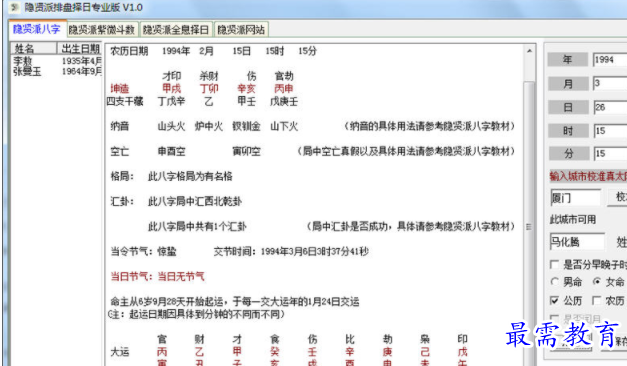Viewport: 627px width, 366px height.
Task: Select the 男命 radio button
Action: coord(554,282)
